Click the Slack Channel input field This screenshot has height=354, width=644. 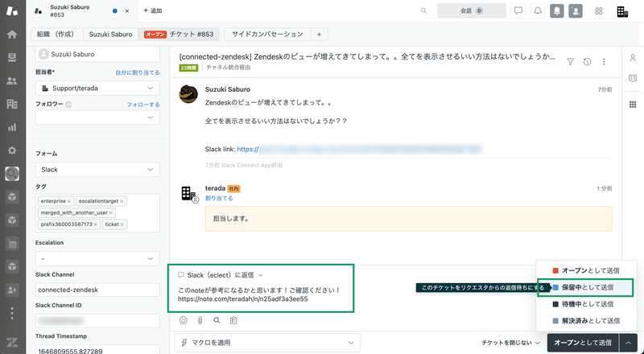(97, 290)
